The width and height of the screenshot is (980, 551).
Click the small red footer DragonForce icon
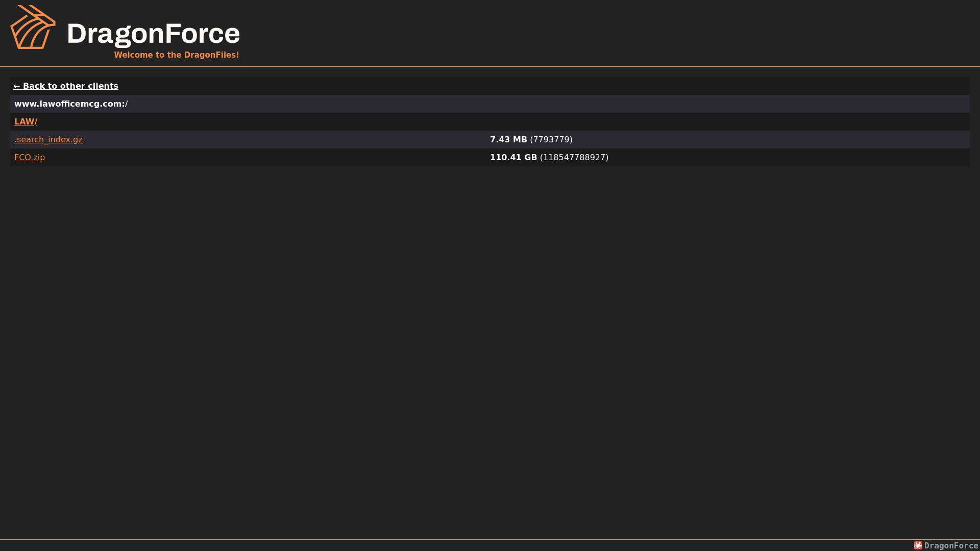point(918,545)
